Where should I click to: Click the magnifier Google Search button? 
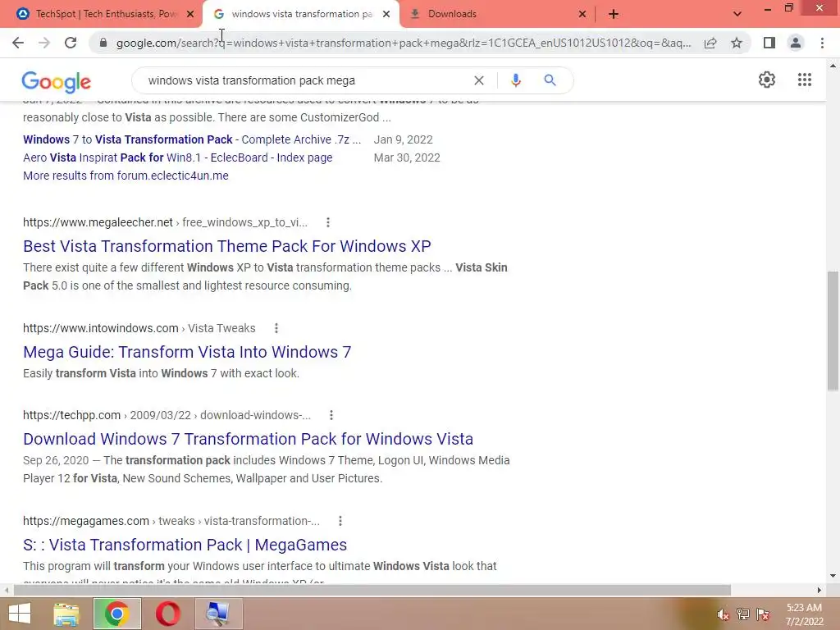[550, 80]
